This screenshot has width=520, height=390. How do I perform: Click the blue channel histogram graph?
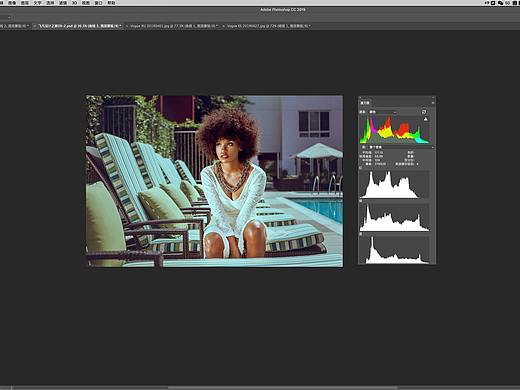coord(394,250)
